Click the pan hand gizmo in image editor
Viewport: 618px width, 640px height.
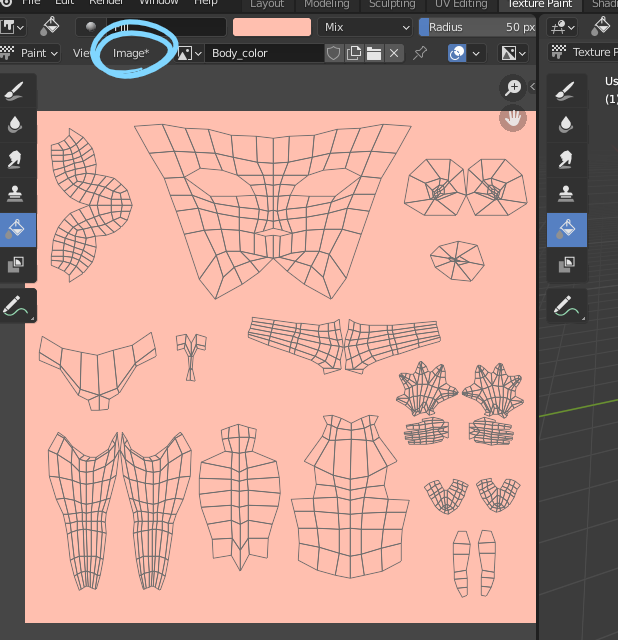[x=513, y=118]
